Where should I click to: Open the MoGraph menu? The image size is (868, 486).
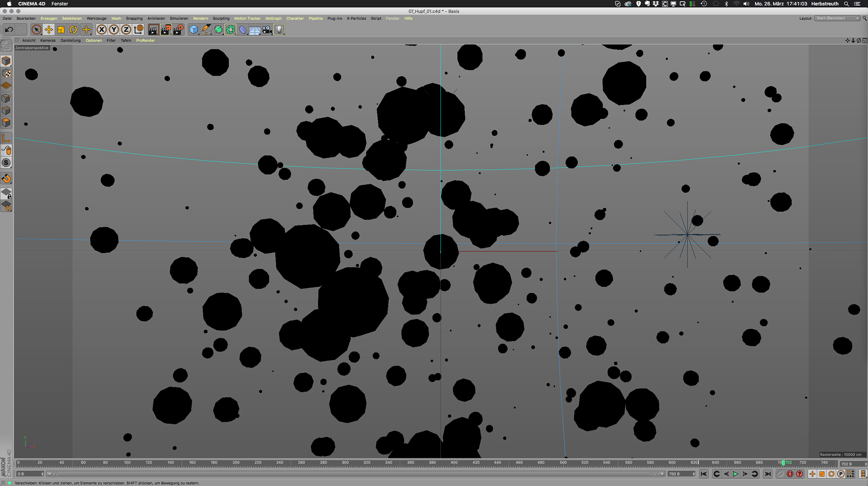pos(274,19)
